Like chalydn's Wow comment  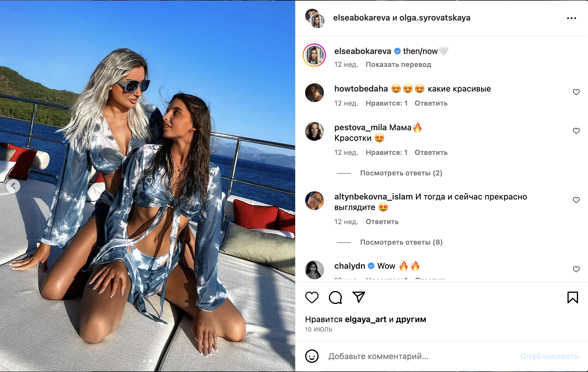[576, 269]
